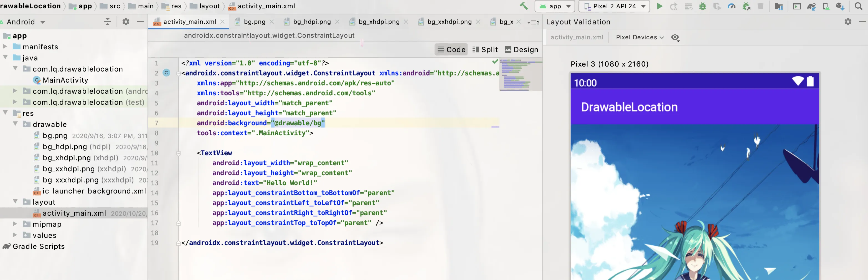
Task: Click the Make Project hammer icon
Action: click(x=523, y=6)
